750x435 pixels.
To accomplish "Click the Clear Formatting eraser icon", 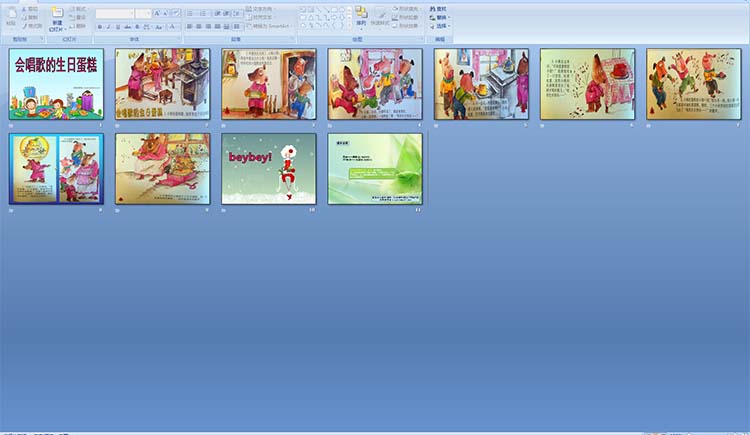I will [x=176, y=13].
